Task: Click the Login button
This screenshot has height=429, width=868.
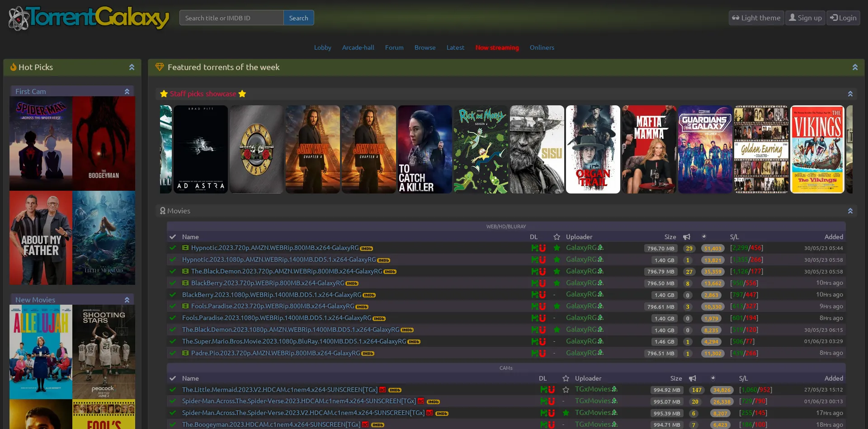Action: [x=843, y=18]
